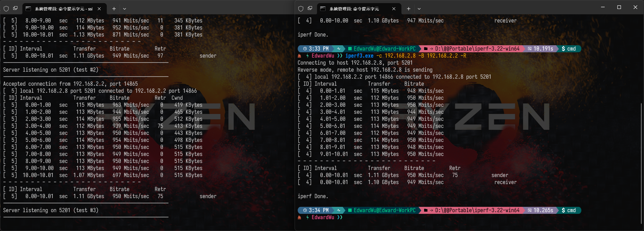Open the tab switcher icon in right terminal
Viewport: 644px width, 231px height.
click(310, 8)
